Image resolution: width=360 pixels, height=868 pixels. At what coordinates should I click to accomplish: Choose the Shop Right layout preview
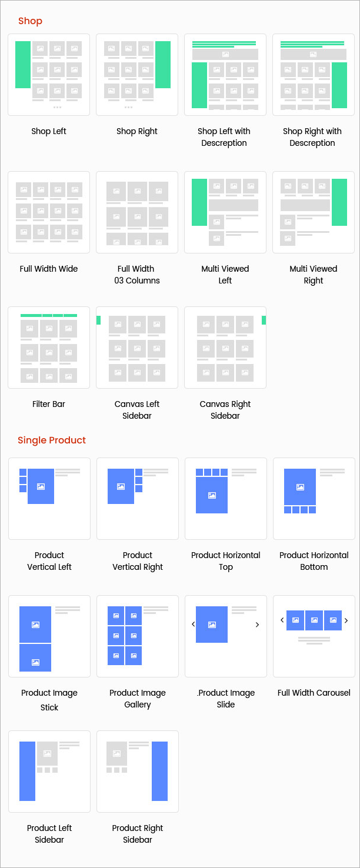pos(136,75)
